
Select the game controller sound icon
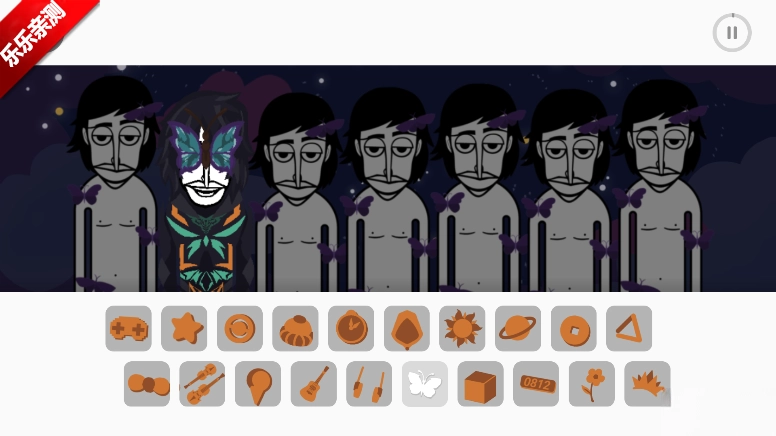point(129,329)
